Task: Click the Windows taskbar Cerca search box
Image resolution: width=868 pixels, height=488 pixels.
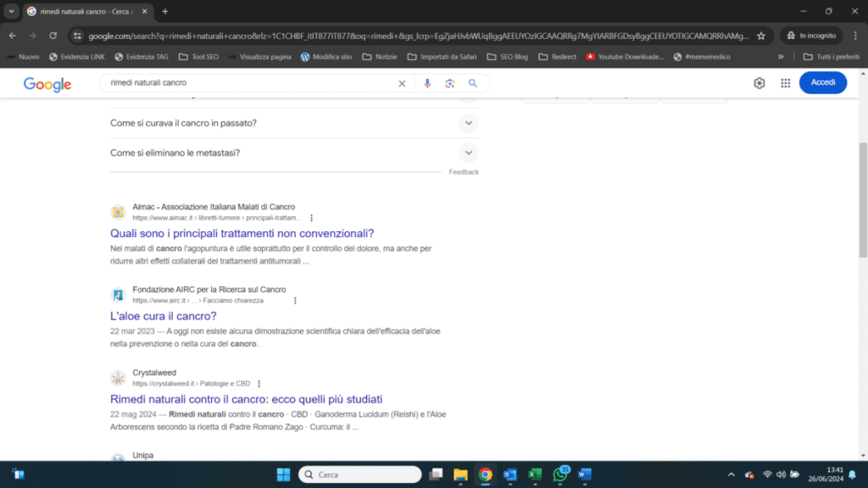Action: coord(359,474)
